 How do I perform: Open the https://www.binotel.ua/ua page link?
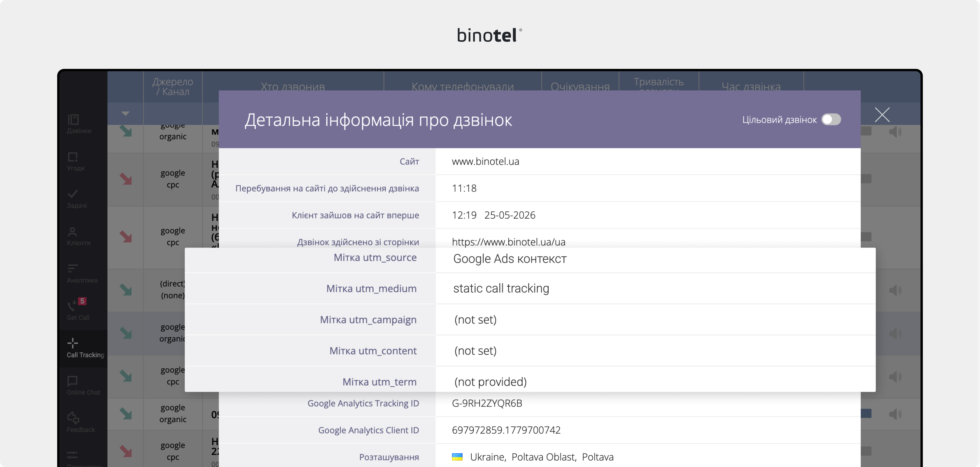click(509, 242)
